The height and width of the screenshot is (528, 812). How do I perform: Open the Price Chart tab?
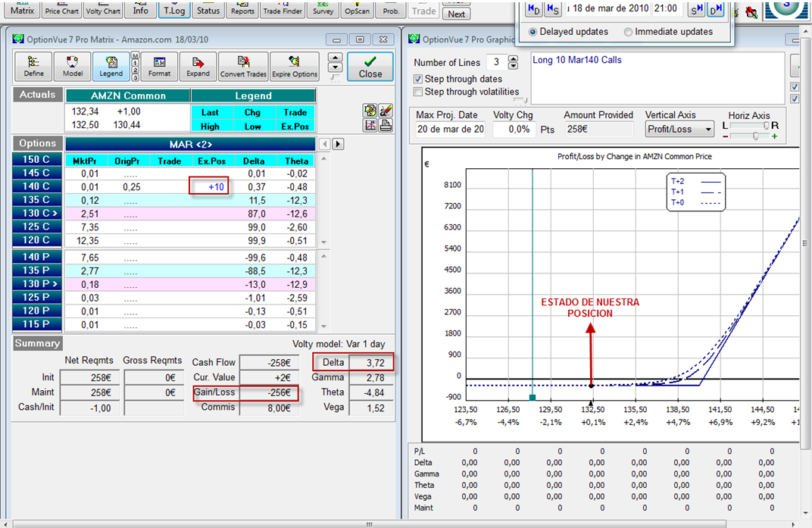[x=61, y=10]
